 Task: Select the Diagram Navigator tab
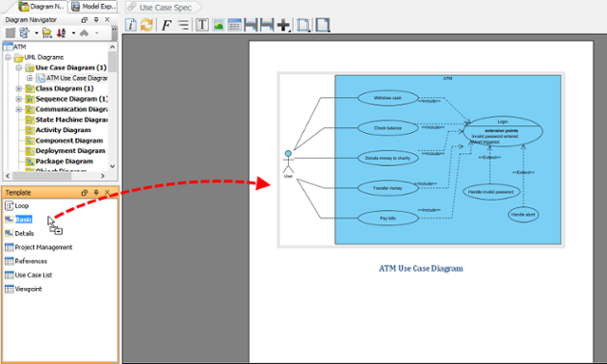pyautogui.click(x=41, y=7)
